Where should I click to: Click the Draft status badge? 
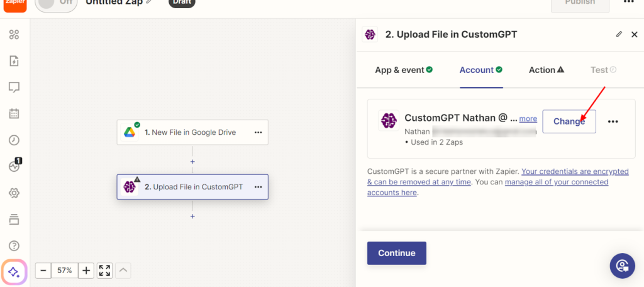[x=182, y=2]
